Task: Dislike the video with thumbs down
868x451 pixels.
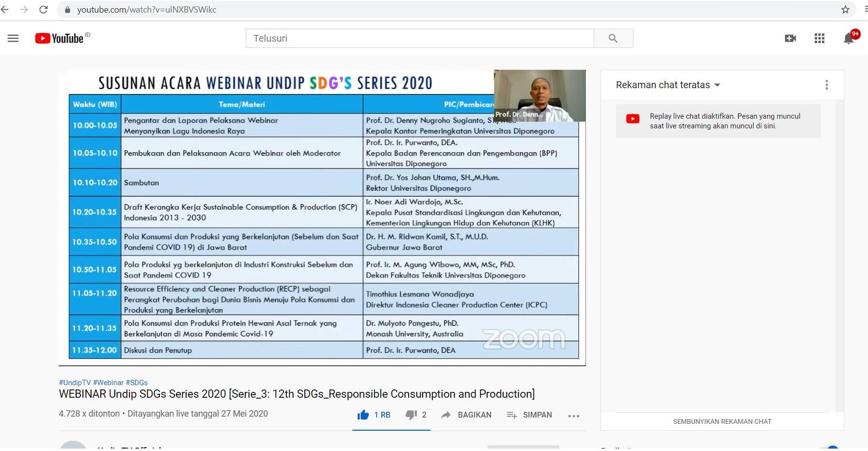Action: 411,415
